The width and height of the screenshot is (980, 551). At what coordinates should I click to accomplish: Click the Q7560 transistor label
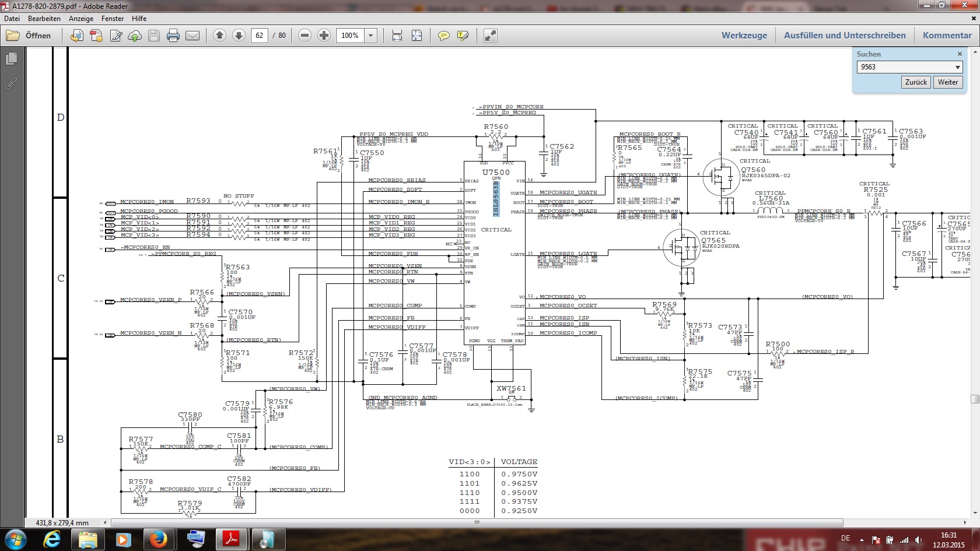point(753,170)
